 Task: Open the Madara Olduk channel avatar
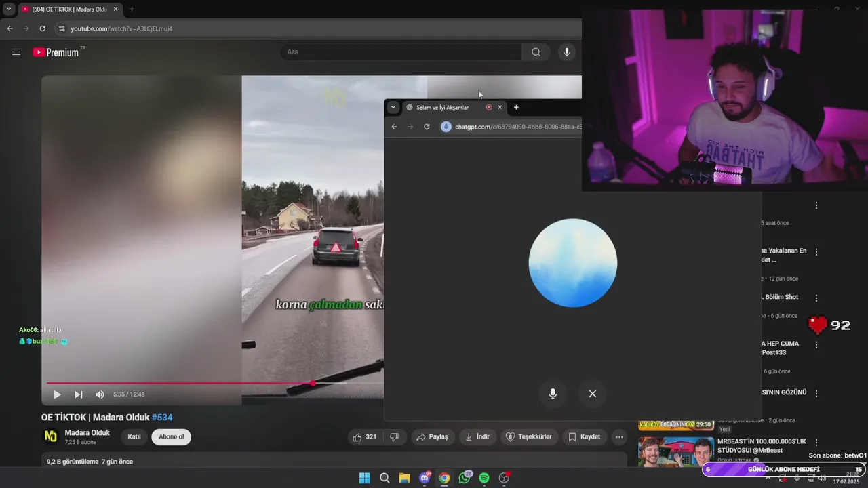point(51,436)
